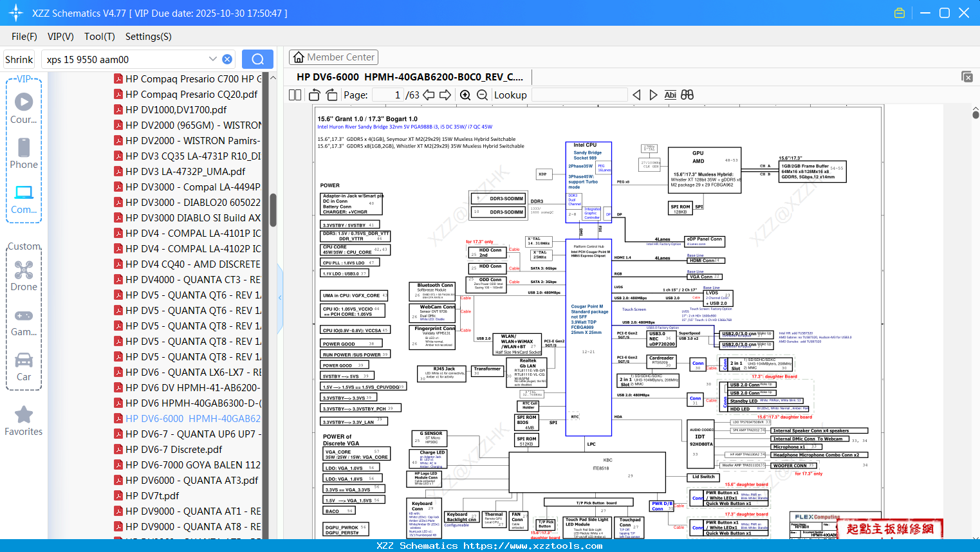The height and width of the screenshot is (552, 980).
Task: Open HP DV3000 DIABLO SI Build file
Action: (187, 218)
